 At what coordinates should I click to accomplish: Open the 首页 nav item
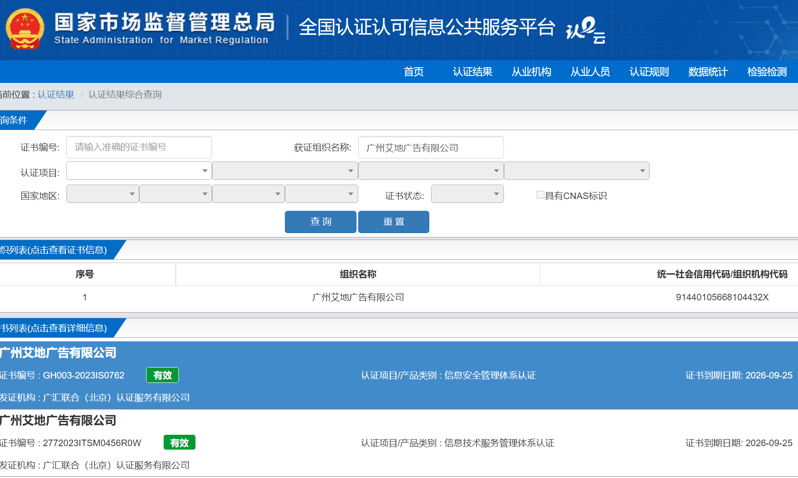413,72
